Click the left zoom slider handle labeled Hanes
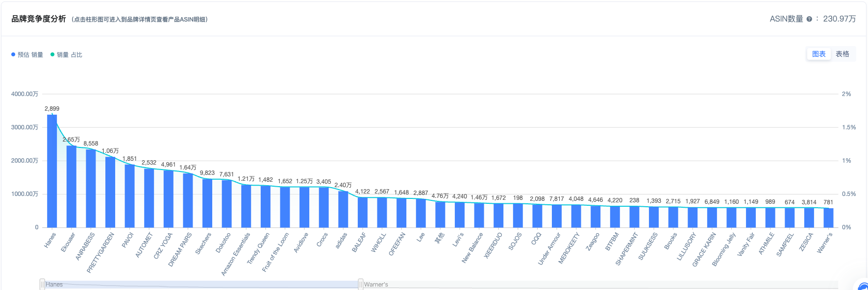 (42, 284)
